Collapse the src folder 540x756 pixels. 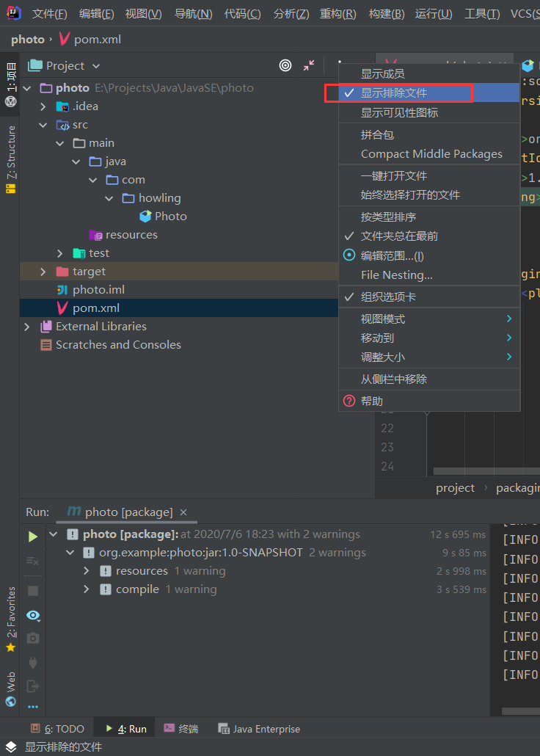[43, 125]
